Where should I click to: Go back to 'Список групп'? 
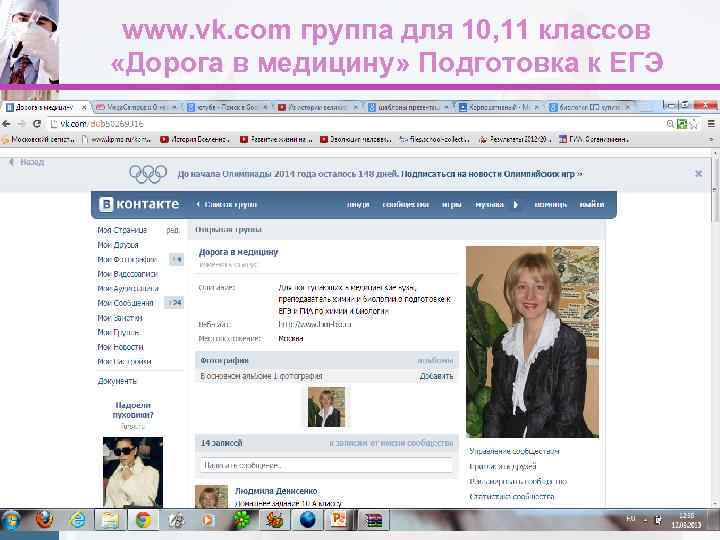(227, 204)
